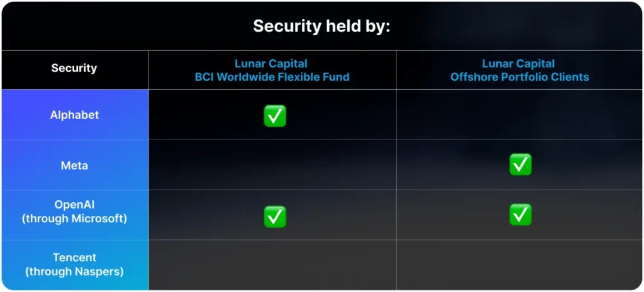Click the Lunar Capital BCI Worldwide Flexible Fund header

(x=272, y=70)
